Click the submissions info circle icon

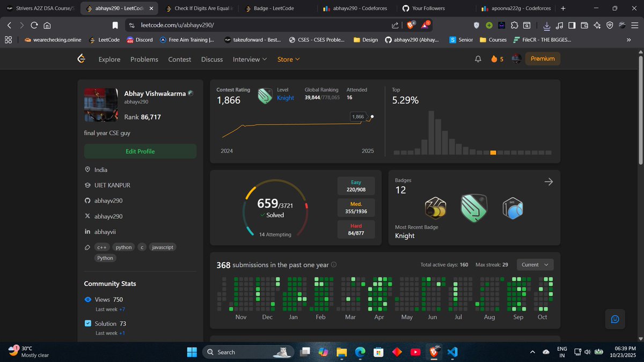coord(334,264)
